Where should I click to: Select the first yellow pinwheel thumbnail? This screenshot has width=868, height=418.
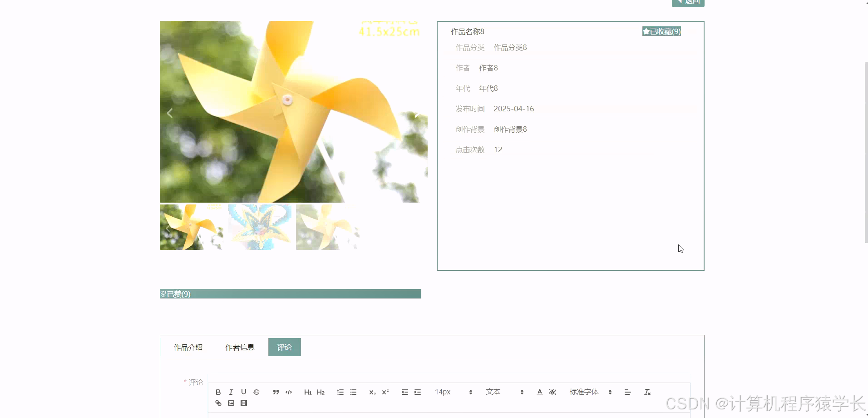click(x=192, y=227)
